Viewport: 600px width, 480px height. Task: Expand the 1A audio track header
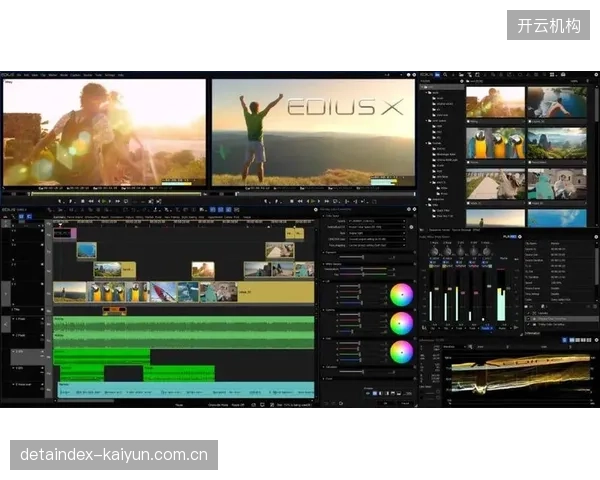click(13, 318)
